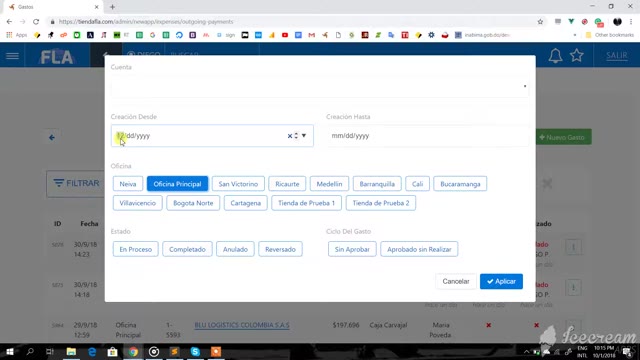Image resolution: width=640 pixels, height=360 pixels.
Task: Toggle the Ricaurte office filter
Action: 287,184
